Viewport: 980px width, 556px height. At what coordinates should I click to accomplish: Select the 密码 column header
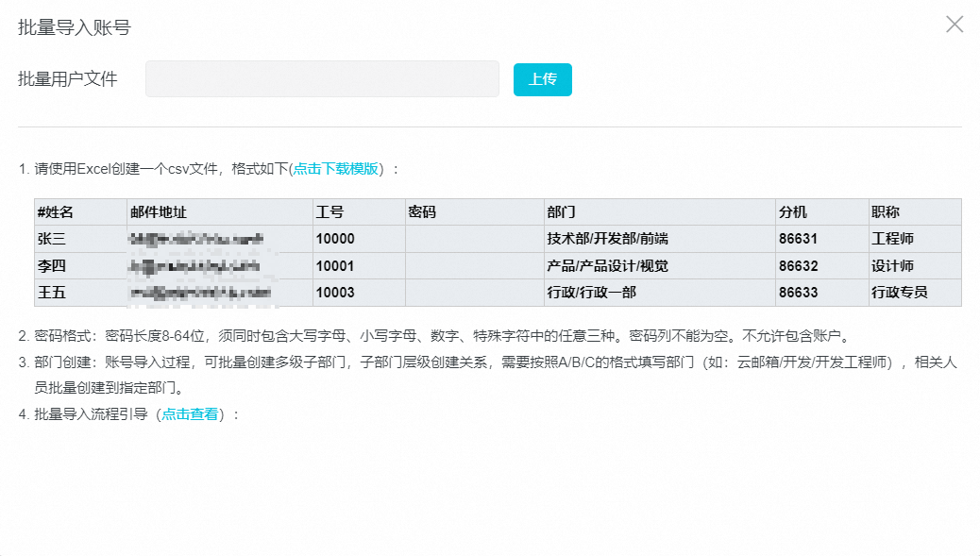click(422, 212)
